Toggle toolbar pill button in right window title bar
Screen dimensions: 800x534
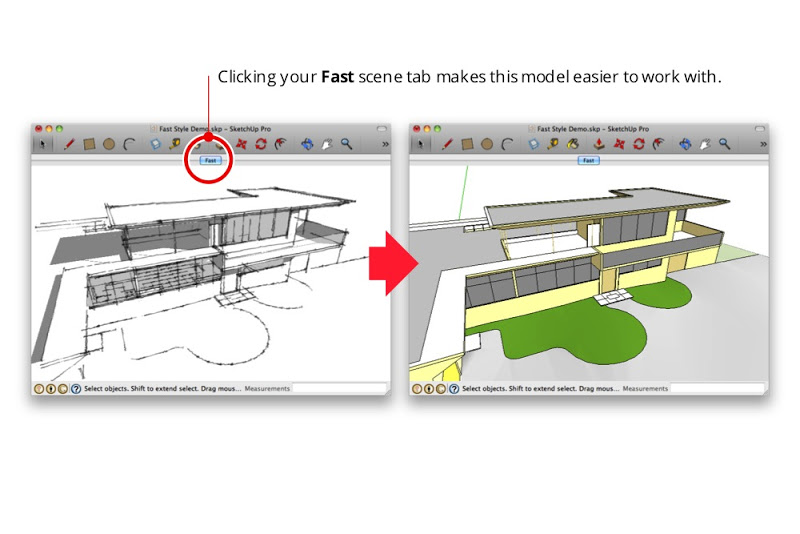[x=760, y=129]
